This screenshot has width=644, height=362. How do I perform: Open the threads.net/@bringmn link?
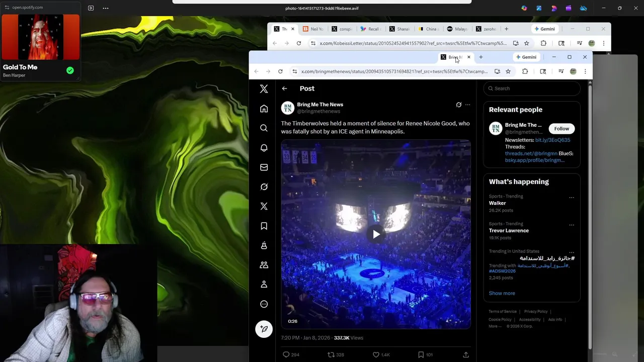point(531,153)
